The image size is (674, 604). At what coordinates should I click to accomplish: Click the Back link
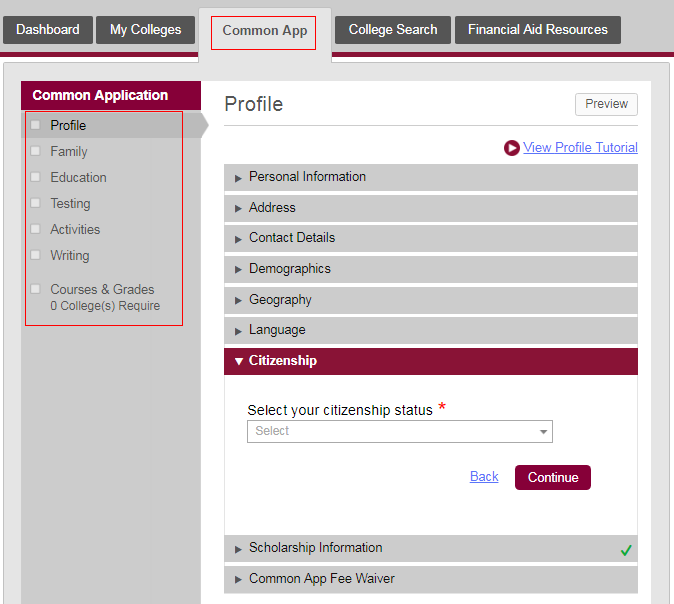point(484,476)
